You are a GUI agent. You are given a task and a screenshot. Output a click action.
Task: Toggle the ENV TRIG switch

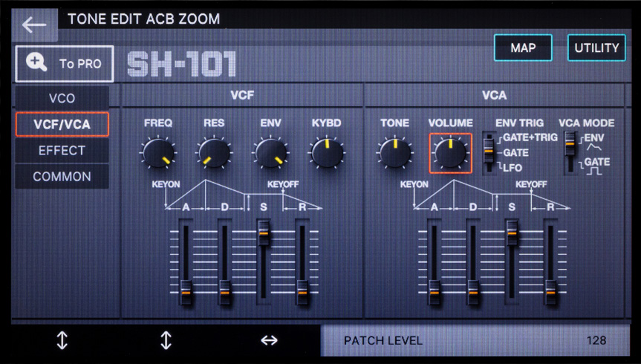(489, 152)
